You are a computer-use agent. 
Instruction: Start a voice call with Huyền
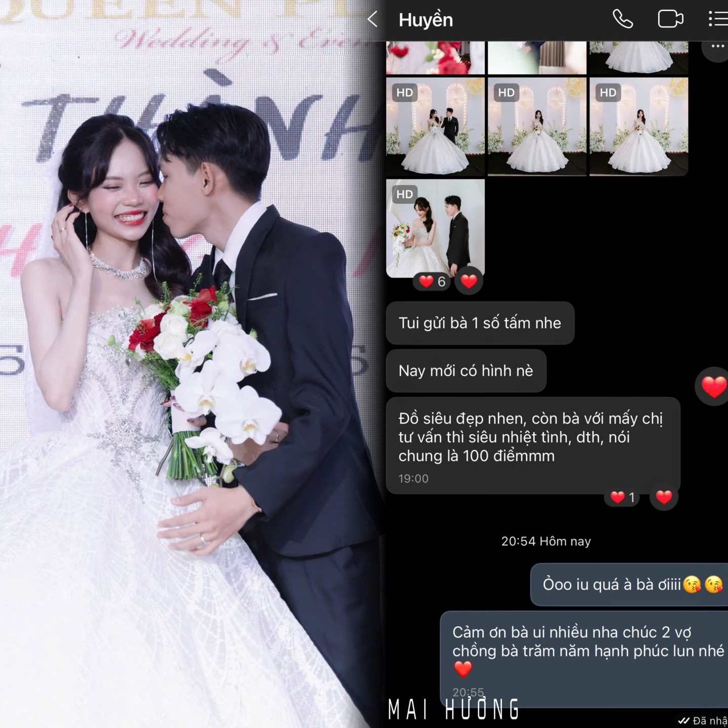[x=622, y=20]
